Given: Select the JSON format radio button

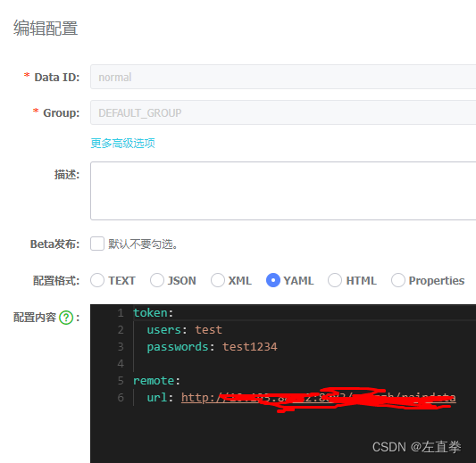Looking at the screenshot, I should click(x=157, y=280).
